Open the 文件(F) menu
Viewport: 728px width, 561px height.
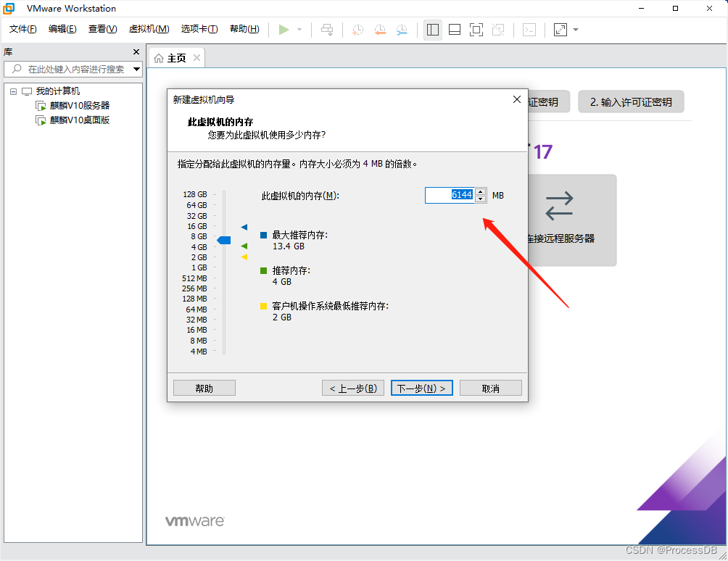[22, 29]
